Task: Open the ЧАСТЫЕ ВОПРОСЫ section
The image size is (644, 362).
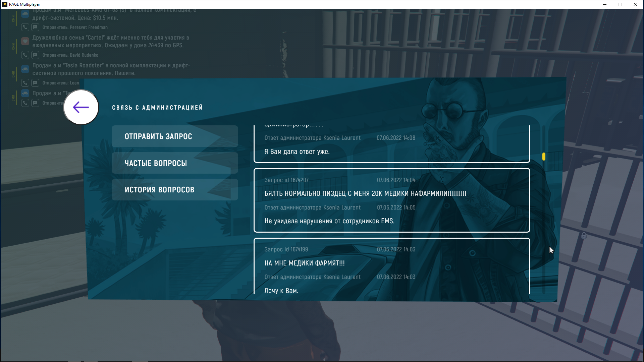Action: [x=175, y=163]
